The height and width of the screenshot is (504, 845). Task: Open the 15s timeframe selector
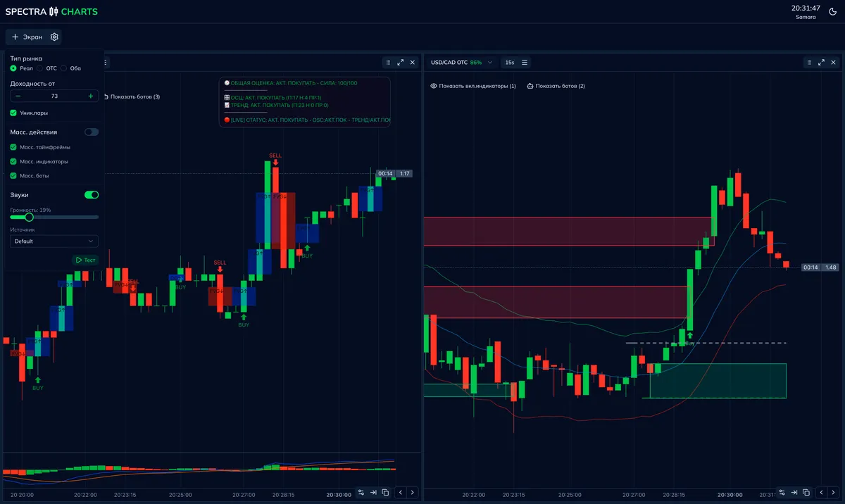[508, 63]
